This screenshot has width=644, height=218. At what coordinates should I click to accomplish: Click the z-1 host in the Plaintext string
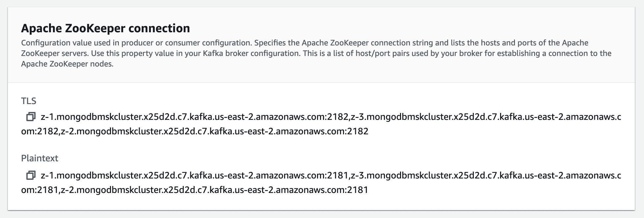184,176
